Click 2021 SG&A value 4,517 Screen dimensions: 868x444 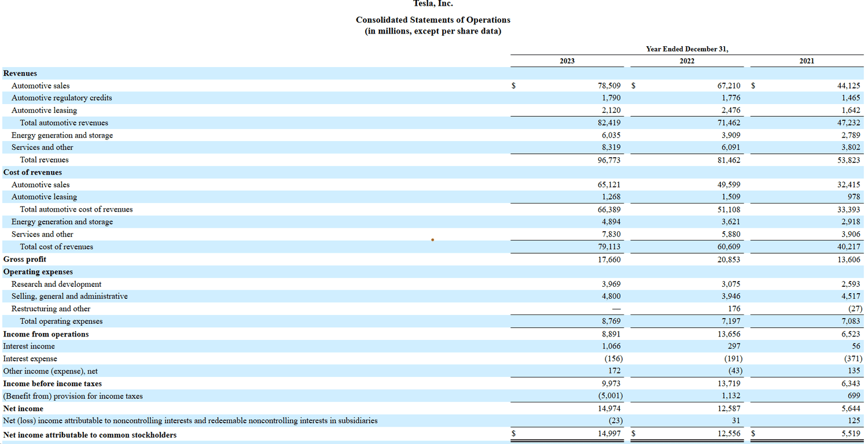coord(851,296)
